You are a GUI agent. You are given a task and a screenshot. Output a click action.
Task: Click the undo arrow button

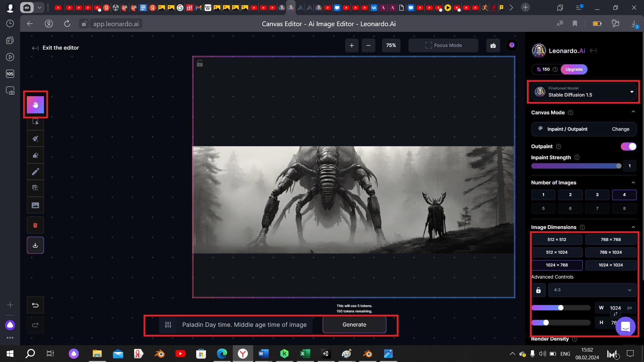tap(35, 305)
